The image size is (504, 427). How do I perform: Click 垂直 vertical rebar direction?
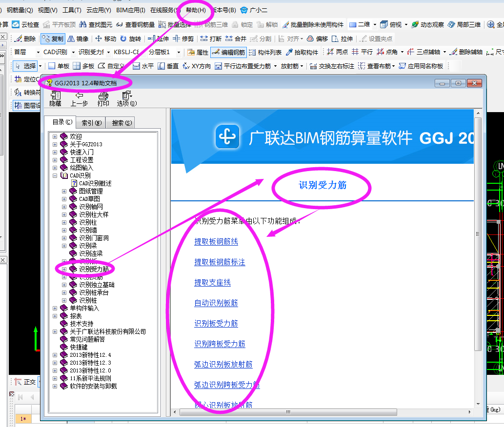point(168,66)
